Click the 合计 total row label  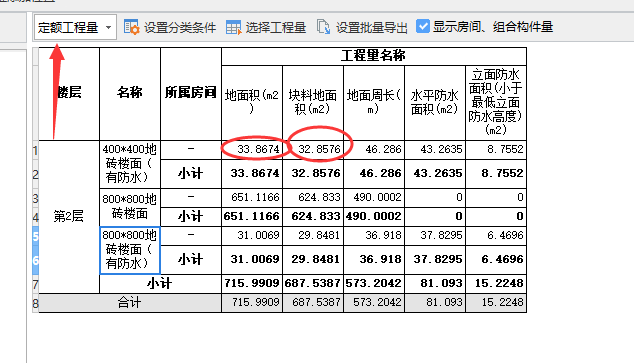point(130,302)
